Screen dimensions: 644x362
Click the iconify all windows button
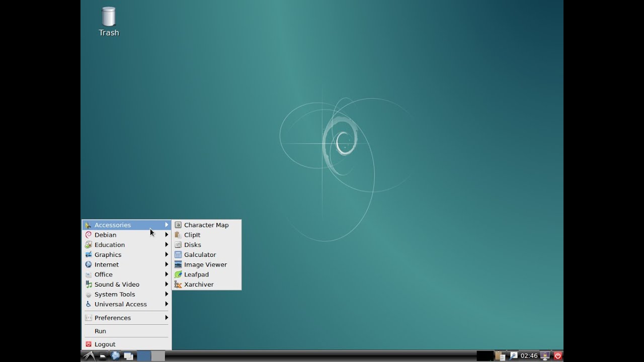pos(129,356)
